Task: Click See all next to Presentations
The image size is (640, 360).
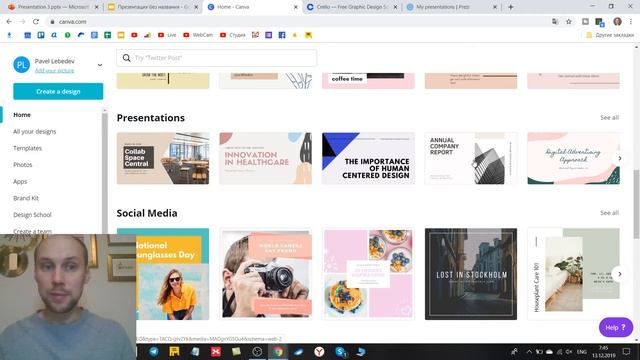Action: tap(609, 118)
